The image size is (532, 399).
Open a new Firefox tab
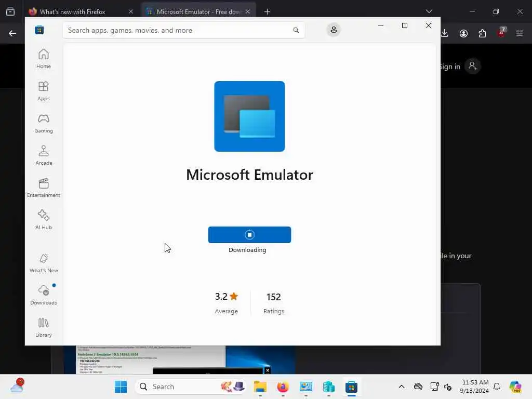click(x=268, y=12)
